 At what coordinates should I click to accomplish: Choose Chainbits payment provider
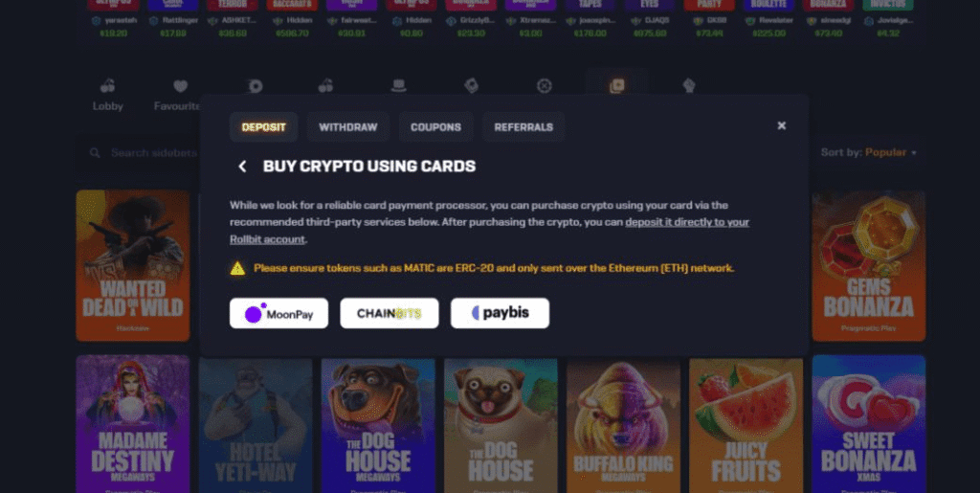390,313
